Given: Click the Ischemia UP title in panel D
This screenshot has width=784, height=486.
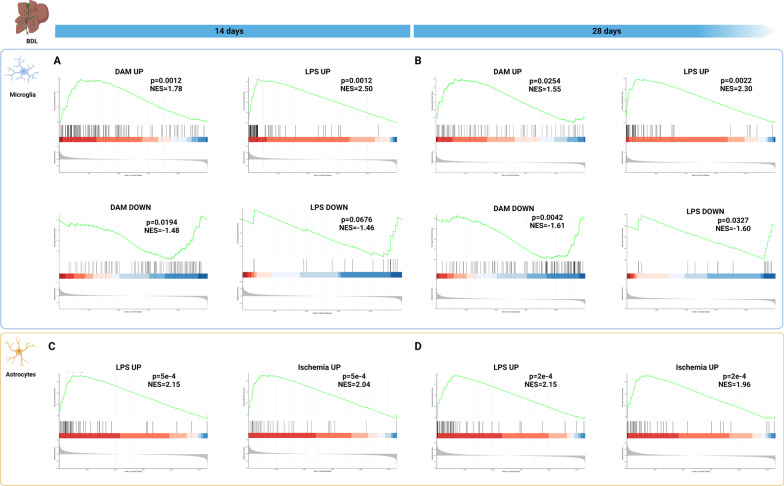Looking at the screenshot, I should point(697,367).
